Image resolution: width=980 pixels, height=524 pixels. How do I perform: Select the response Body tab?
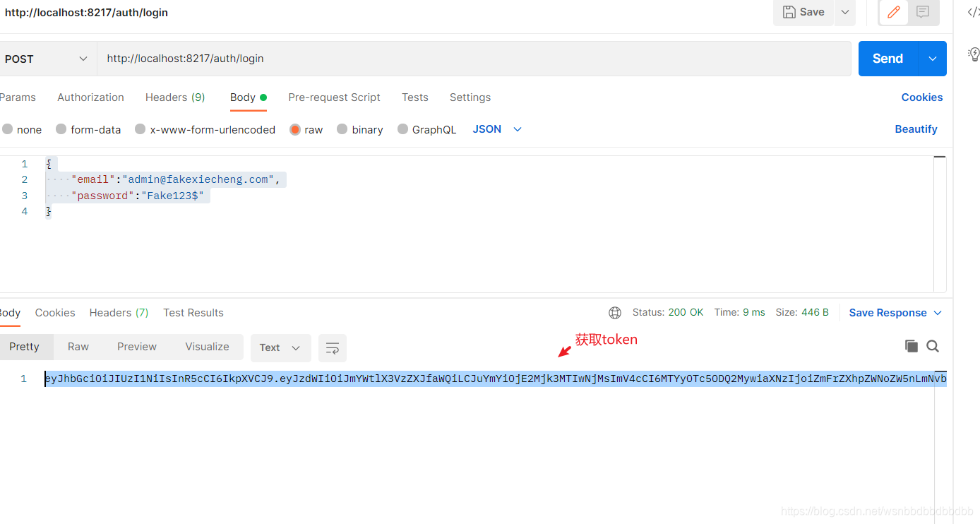(x=9, y=313)
